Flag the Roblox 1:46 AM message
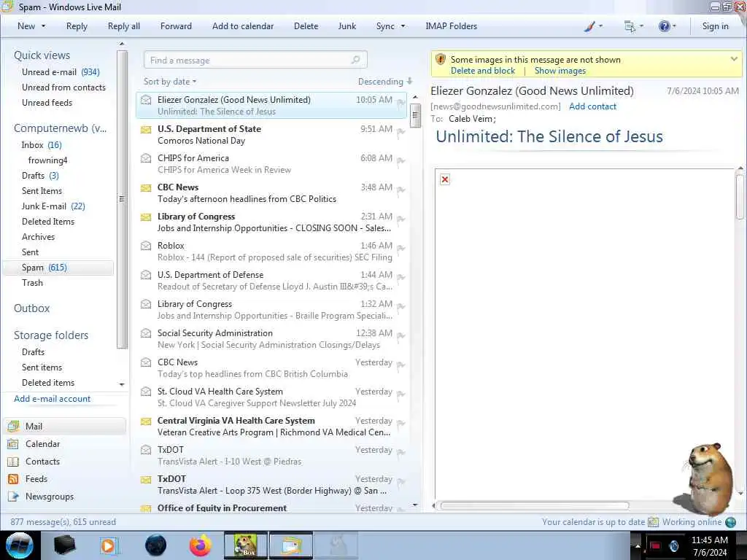This screenshot has height=560, width=747. [x=400, y=249]
